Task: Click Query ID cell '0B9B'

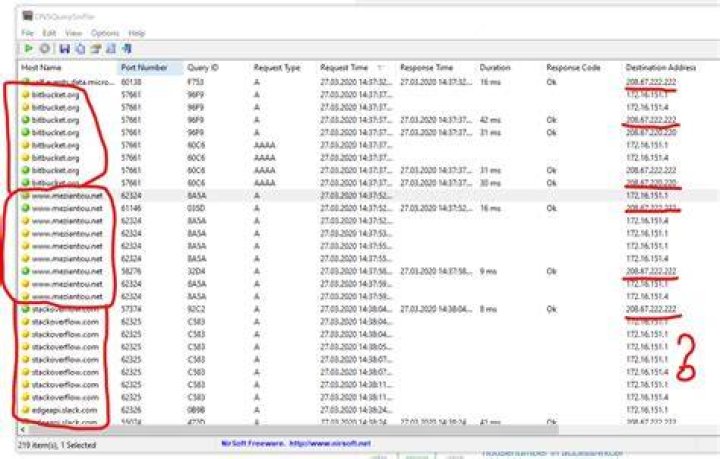Action: [x=196, y=410]
